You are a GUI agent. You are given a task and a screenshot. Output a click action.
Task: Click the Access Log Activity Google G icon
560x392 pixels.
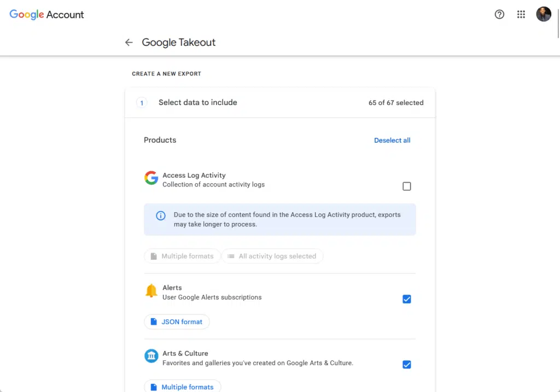[151, 178]
